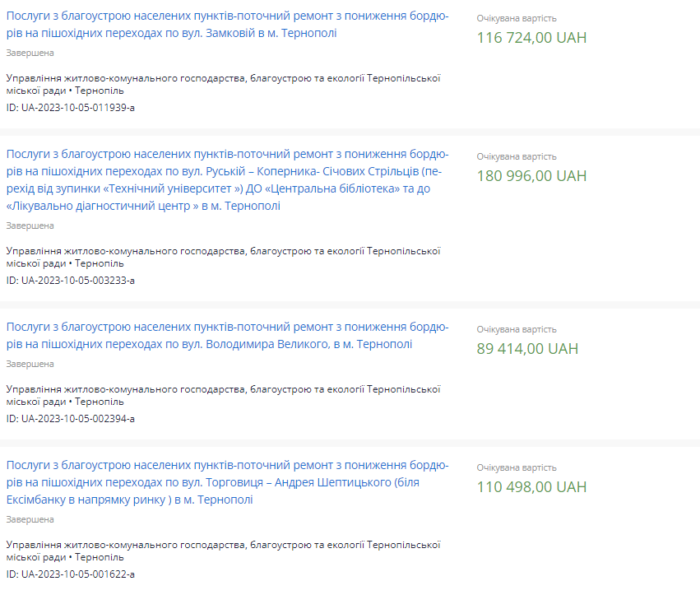Open the tender link for вул. Володимира Великого
The height and width of the screenshot is (595, 700).
point(228,336)
